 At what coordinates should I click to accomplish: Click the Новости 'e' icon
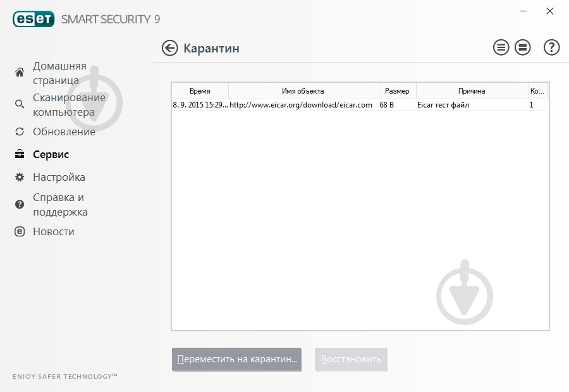pos(20,231)
